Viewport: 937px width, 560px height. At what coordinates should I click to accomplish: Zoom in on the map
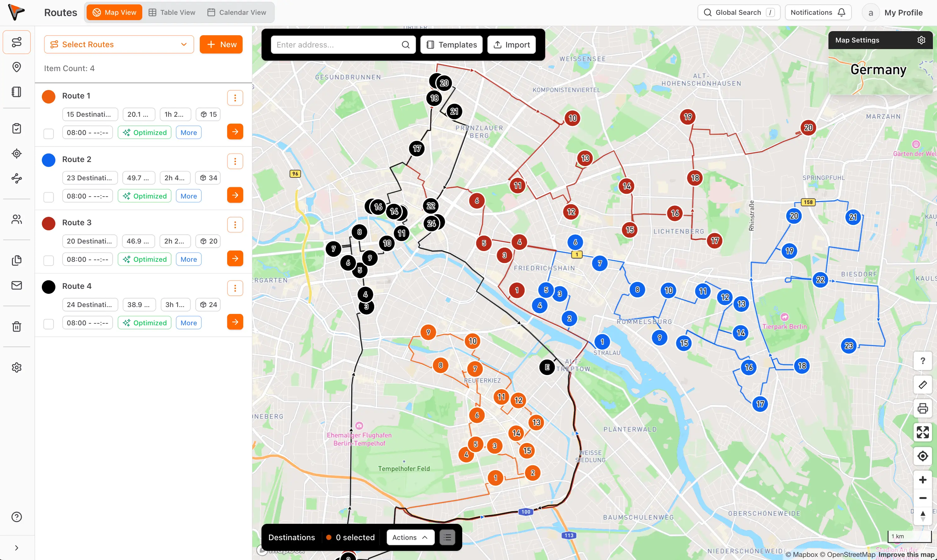point(923,480)
